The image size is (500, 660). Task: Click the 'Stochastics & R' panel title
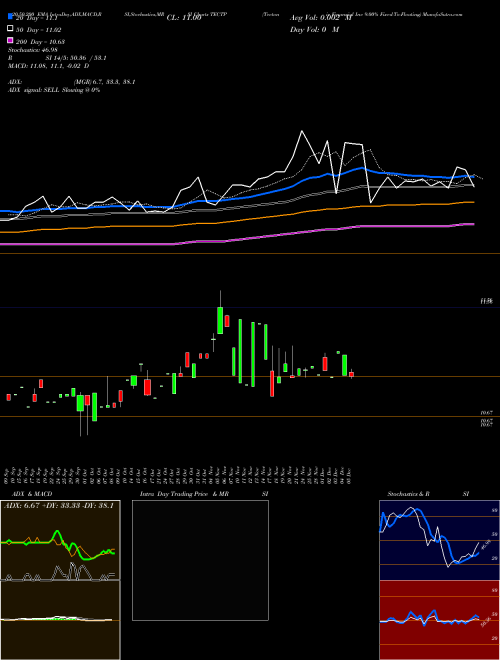coord(408,494)
